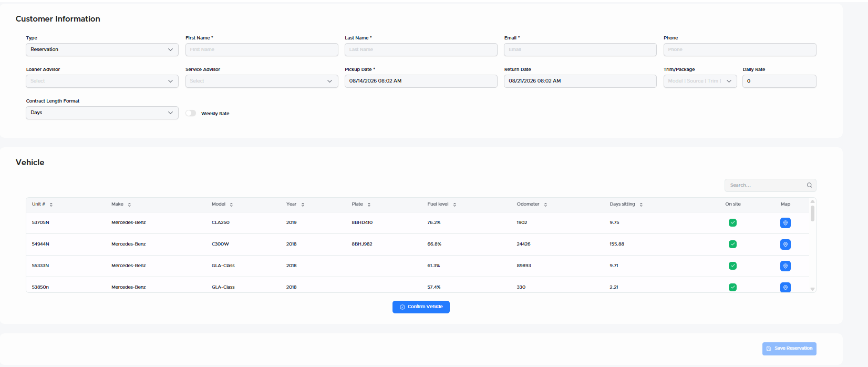Open the Service Advisor select dropdown

pos(262,81)
